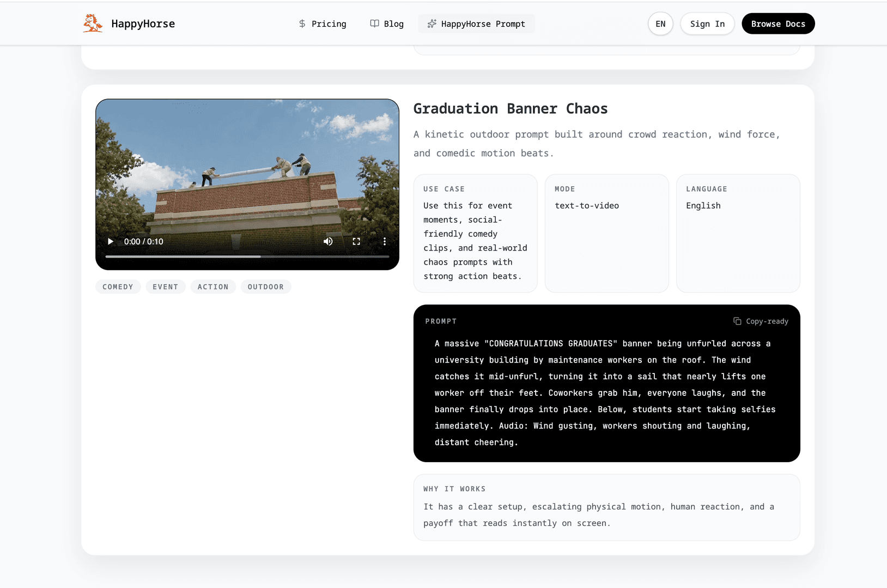The image size is (887, 588).
Task: Play the Graduation Banner video
Action: click(x=111, y=241)
